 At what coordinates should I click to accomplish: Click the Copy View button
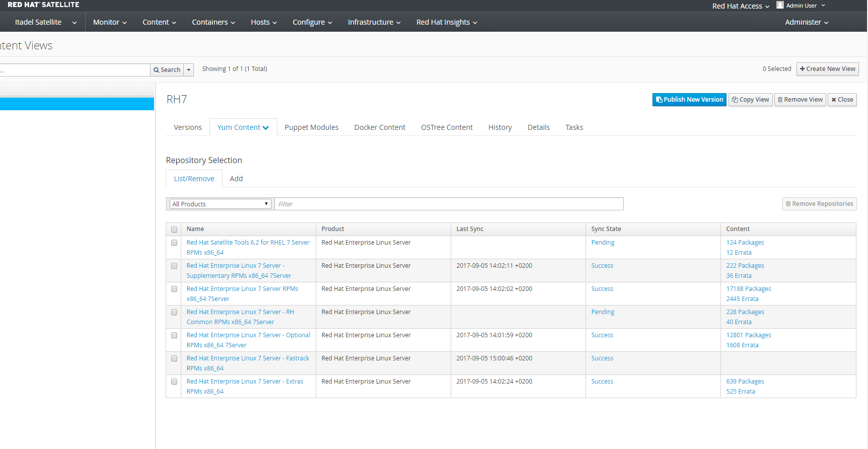pos(750,100)
